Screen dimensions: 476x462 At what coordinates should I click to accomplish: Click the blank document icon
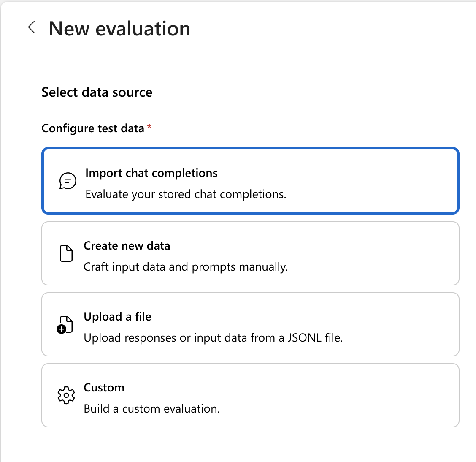(66, 253)
